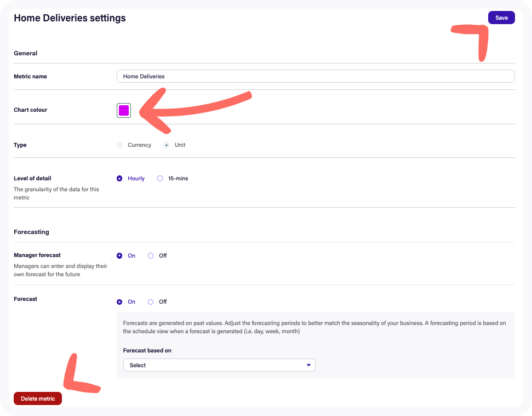The height and width of the screenshot is (416, 532).
Task: Turn Manager forecast Off
Action: (151, 256)
